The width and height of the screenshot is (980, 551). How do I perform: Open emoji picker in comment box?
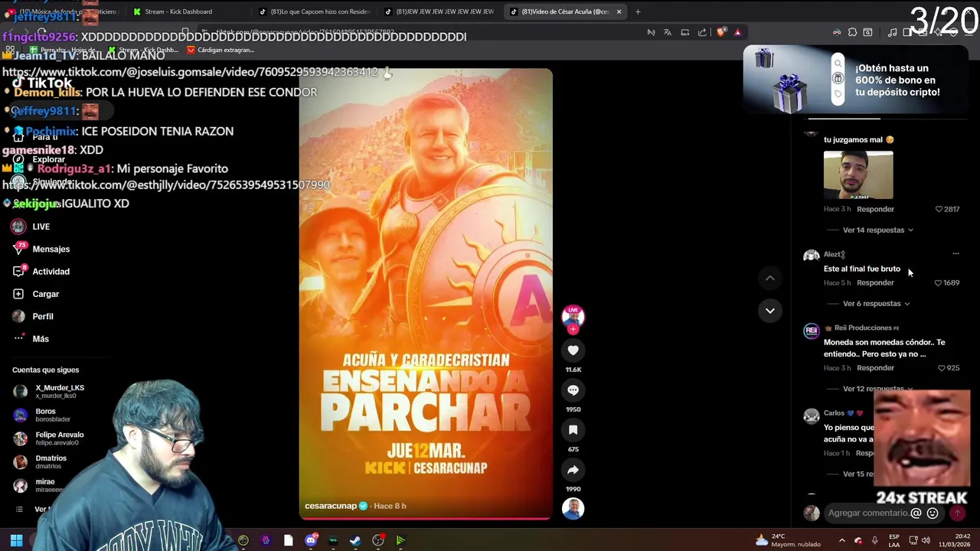tap(933, 514)
